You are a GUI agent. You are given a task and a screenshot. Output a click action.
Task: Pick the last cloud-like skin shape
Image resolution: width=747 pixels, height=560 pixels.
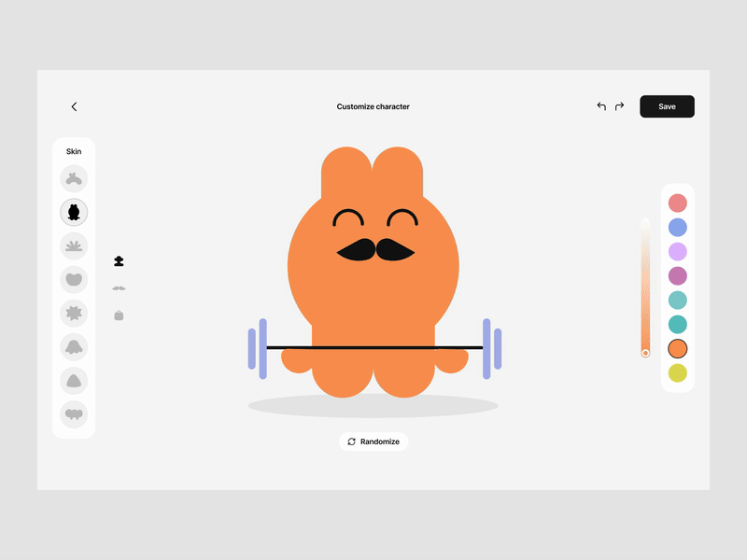74,414
